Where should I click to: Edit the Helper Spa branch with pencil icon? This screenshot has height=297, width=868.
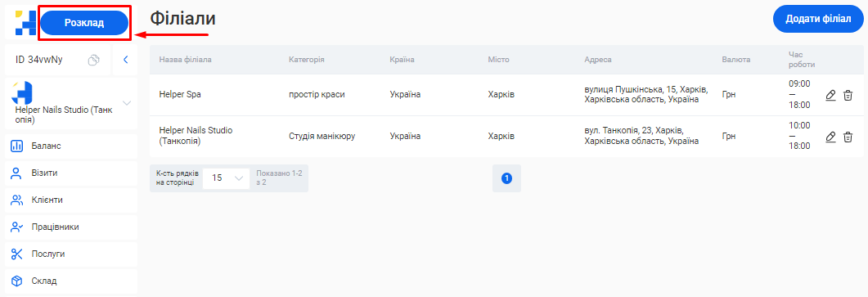[830, 95]
